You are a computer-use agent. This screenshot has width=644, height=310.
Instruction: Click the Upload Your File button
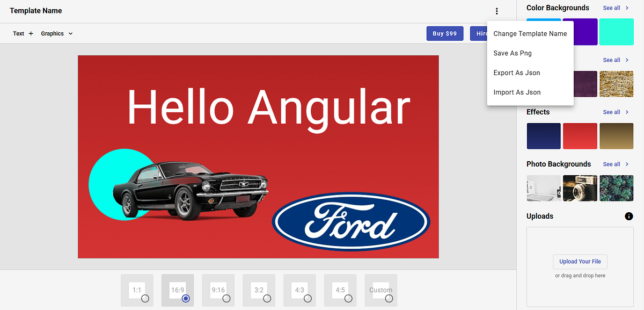coord(580,262)
